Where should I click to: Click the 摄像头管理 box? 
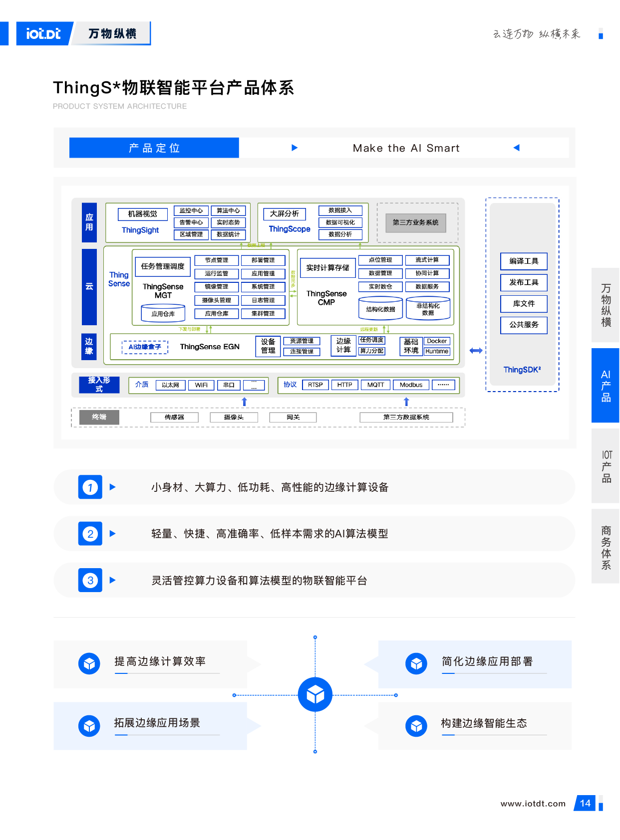pos(217,300)
